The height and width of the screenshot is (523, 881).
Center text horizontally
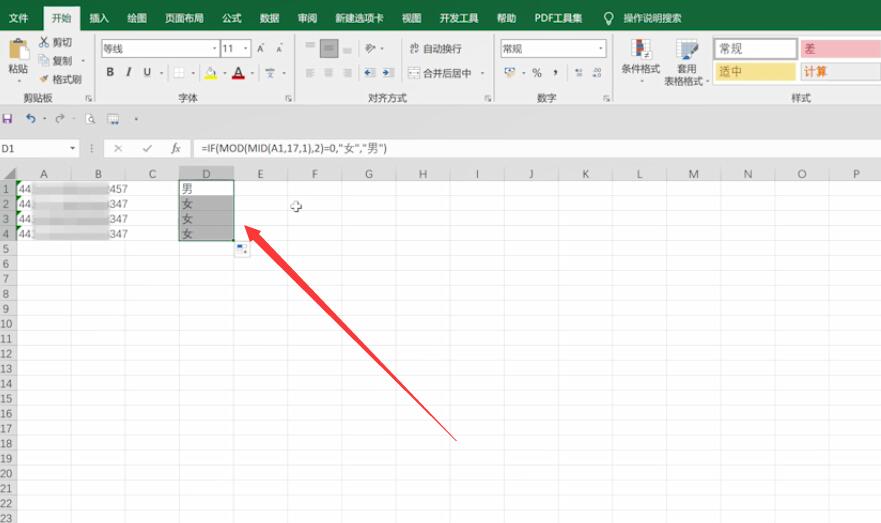click(x=329, y=72)
